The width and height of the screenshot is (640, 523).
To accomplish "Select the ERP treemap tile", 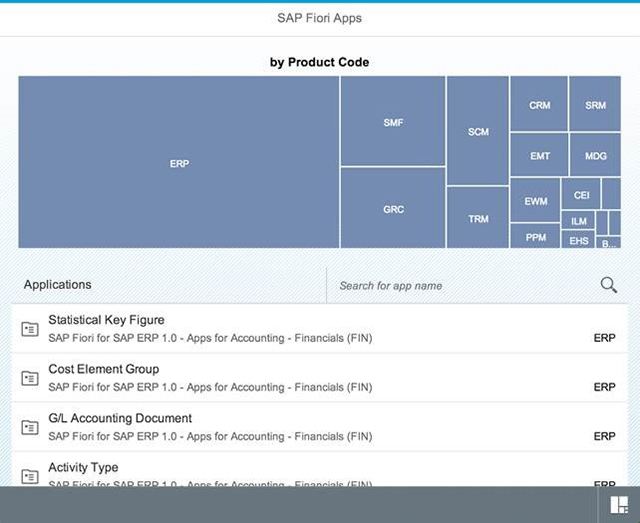I will 179,162.
